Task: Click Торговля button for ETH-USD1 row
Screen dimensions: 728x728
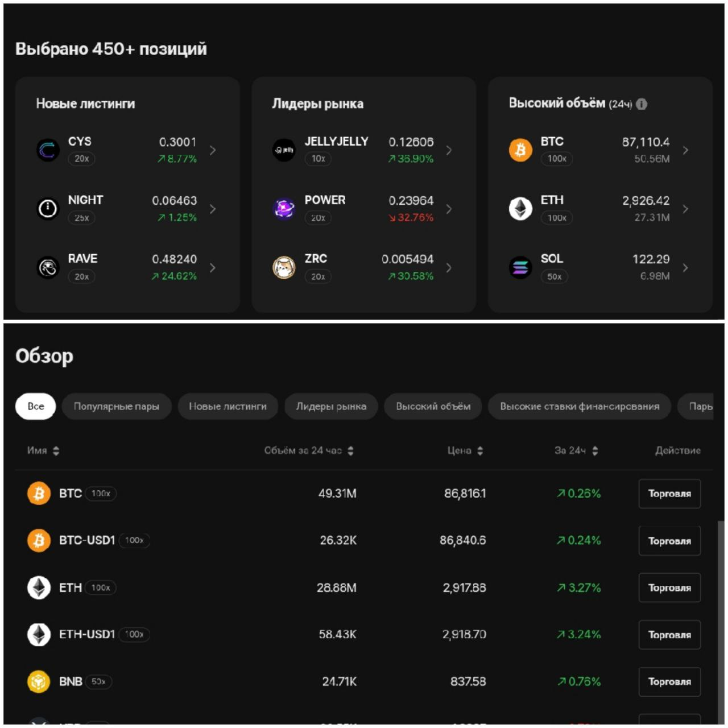Action: pos(669,635)
